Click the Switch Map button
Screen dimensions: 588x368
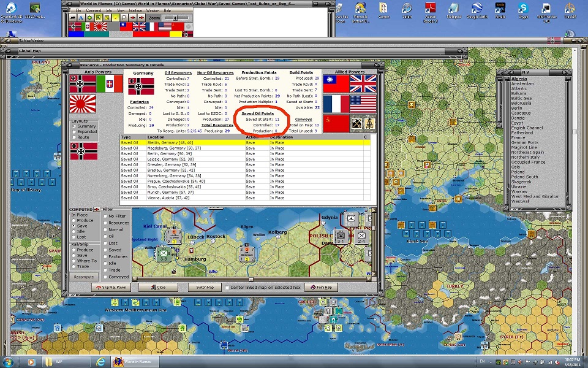pyautogui.click(x=205, y=287)
